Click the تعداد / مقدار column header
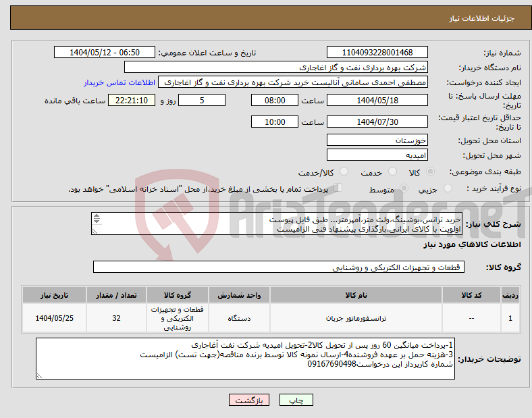The image size is (532, 418). pos(116,295)
